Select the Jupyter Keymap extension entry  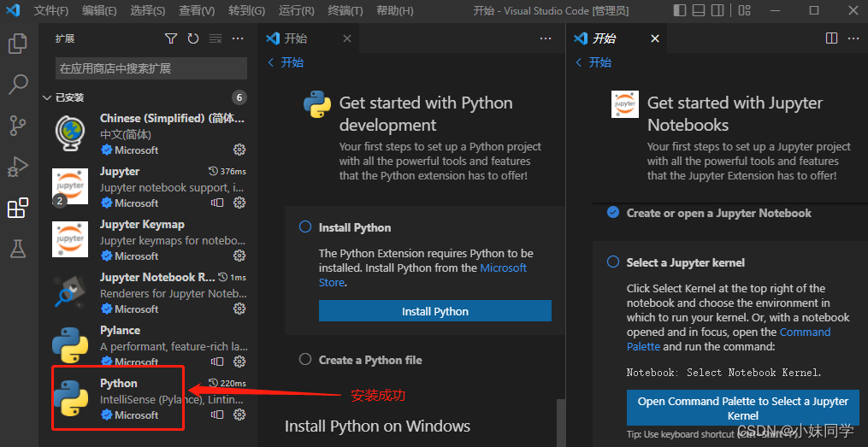[147, 239]
